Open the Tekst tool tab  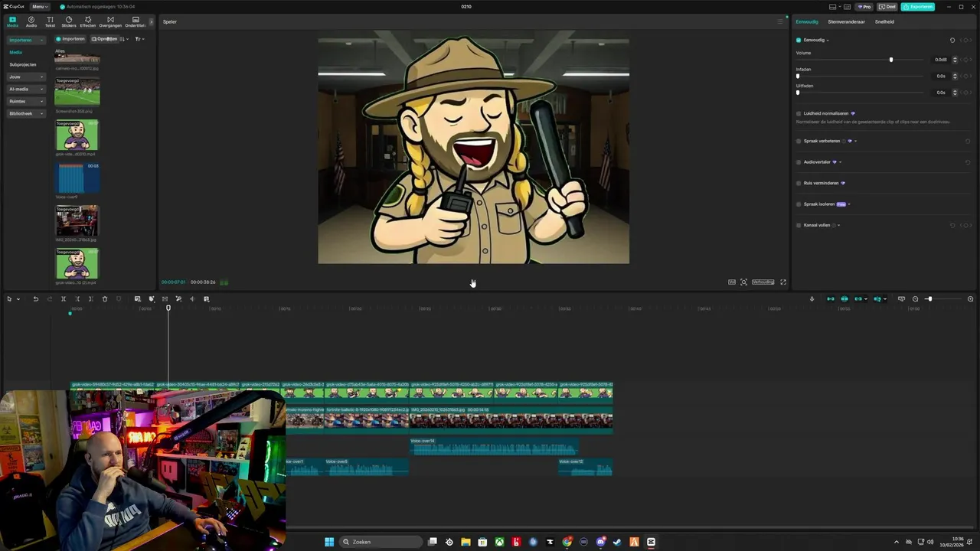tap(50, 21)
